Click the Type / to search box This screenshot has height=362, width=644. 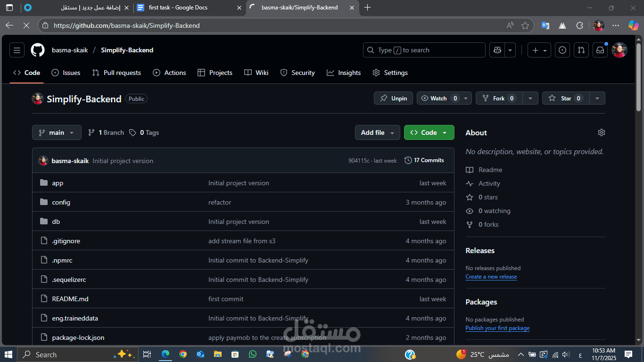click(424, 50)
